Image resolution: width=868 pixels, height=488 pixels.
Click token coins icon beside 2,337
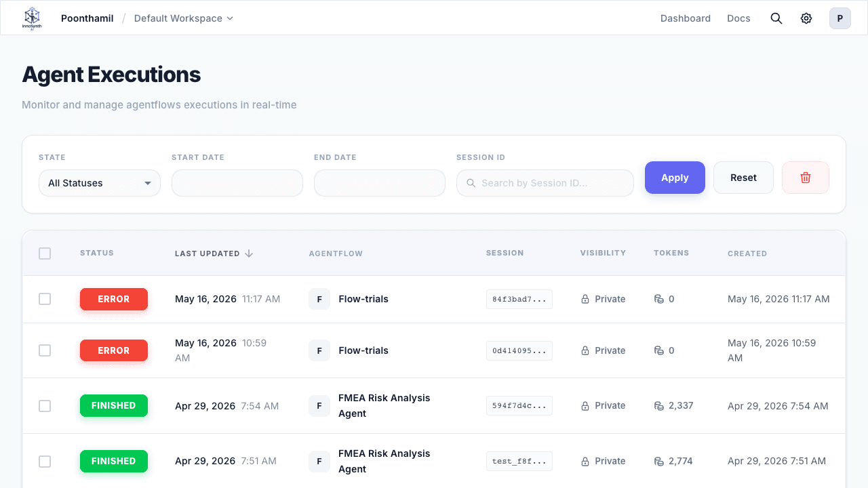(658, 406)
